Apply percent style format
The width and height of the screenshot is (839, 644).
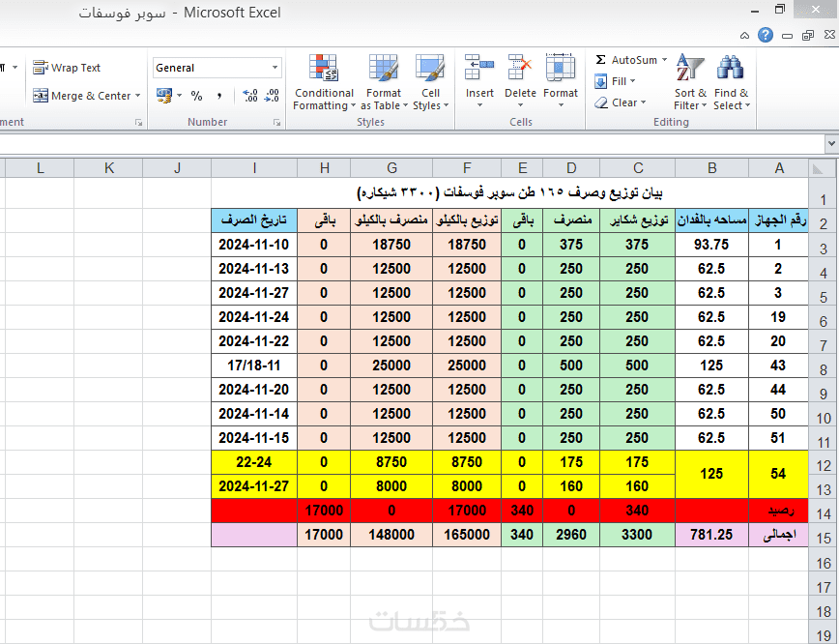coord(196,96)
